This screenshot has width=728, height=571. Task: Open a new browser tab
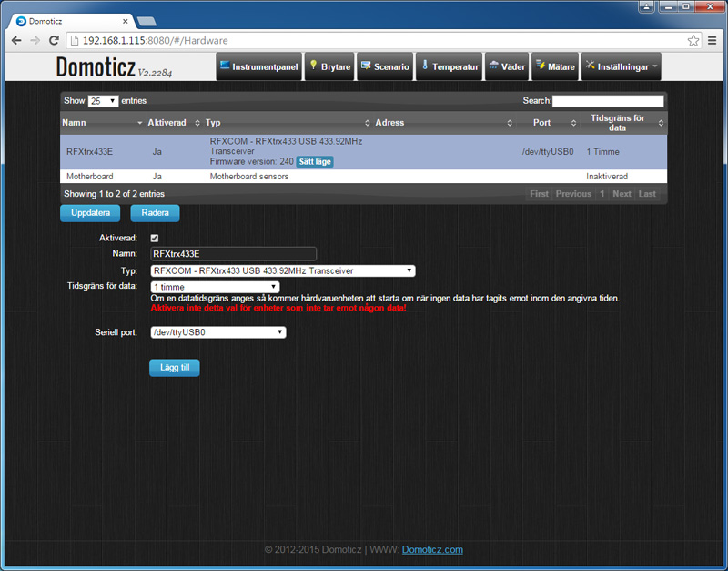tap(147, 21)
